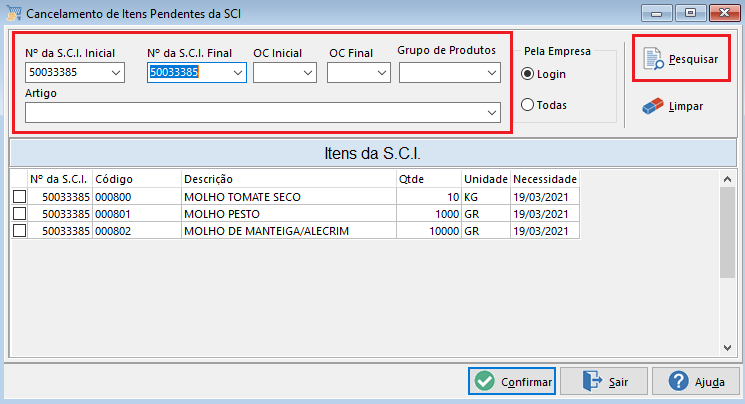Click the Necessidade column header
The height and width of the screenshot is (404, 745).
point(545,179)
